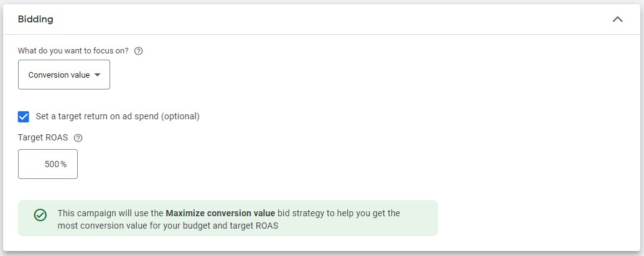Click the 'What do you want to focus on?' label
Image resolution: width=644 pixels, height=256 pixels.
point(73,52)
